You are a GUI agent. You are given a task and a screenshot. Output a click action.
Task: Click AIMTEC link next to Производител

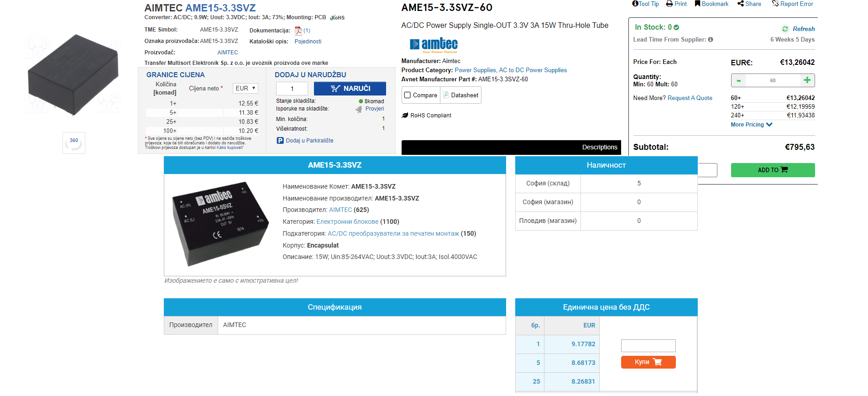point(340,210)
